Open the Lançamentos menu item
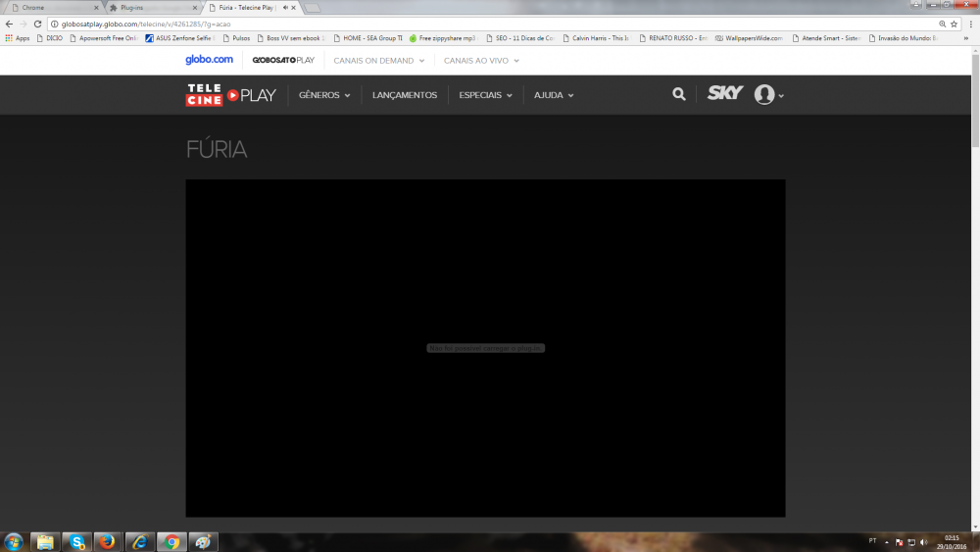980x552 pixels. (x=405, y=95)
